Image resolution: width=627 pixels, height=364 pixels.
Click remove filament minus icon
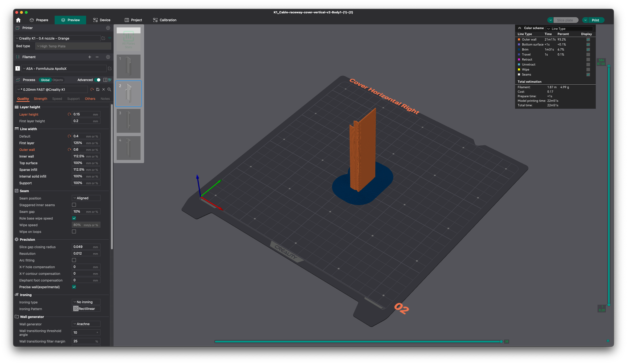click(x=97, y=57)
